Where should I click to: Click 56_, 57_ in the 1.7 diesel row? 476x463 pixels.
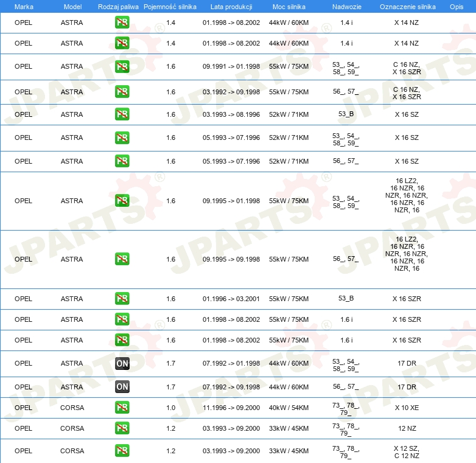(346, 386)
